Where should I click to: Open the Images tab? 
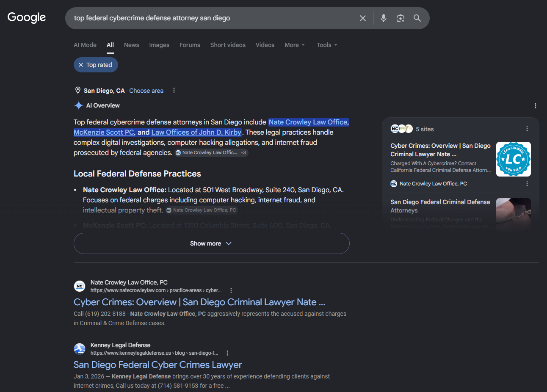[159, 45]
